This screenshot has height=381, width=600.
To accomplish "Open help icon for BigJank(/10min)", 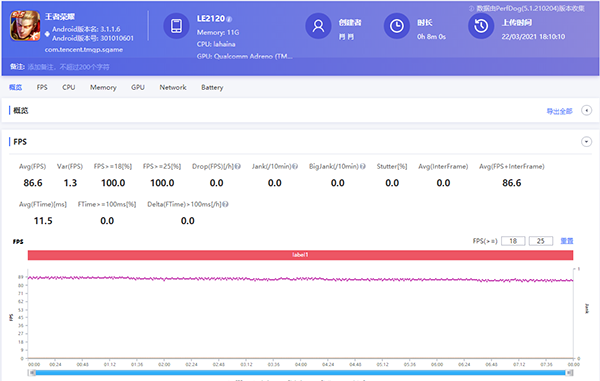I will point(363,166).
